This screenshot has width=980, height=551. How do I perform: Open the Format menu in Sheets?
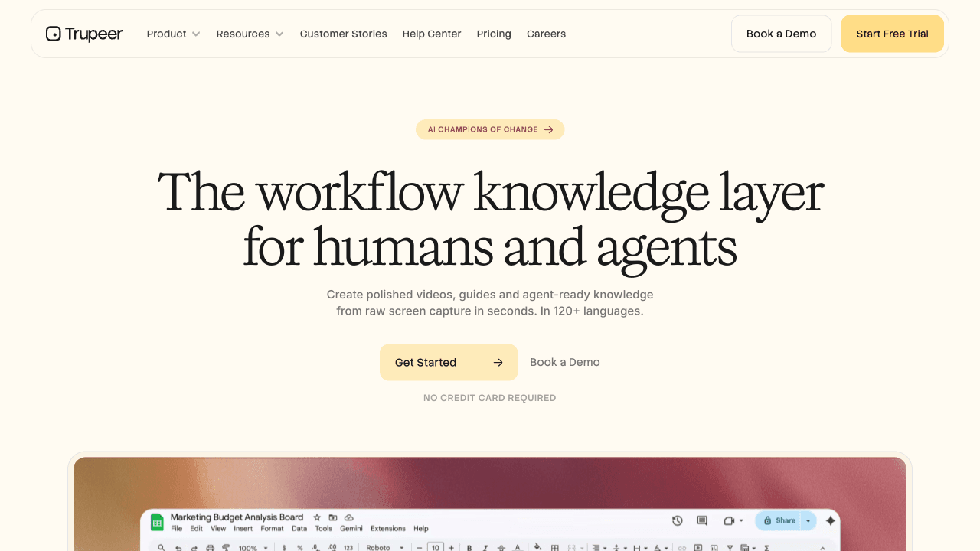coord(273,529)
